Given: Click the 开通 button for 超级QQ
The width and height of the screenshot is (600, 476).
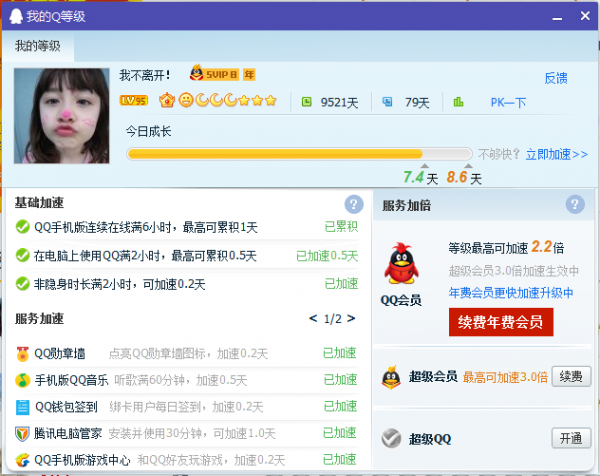Looking at the screenshot, I should pyautogui.click(x=571, y=438).
